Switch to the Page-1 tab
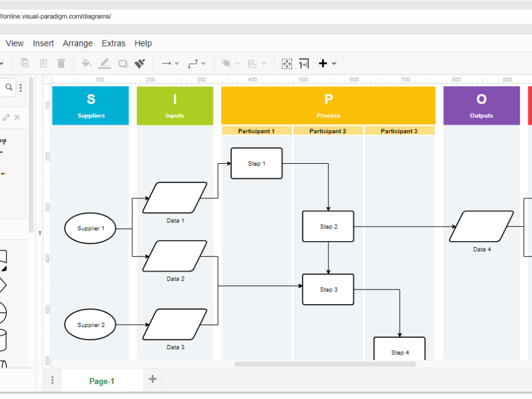 [102, 381]
